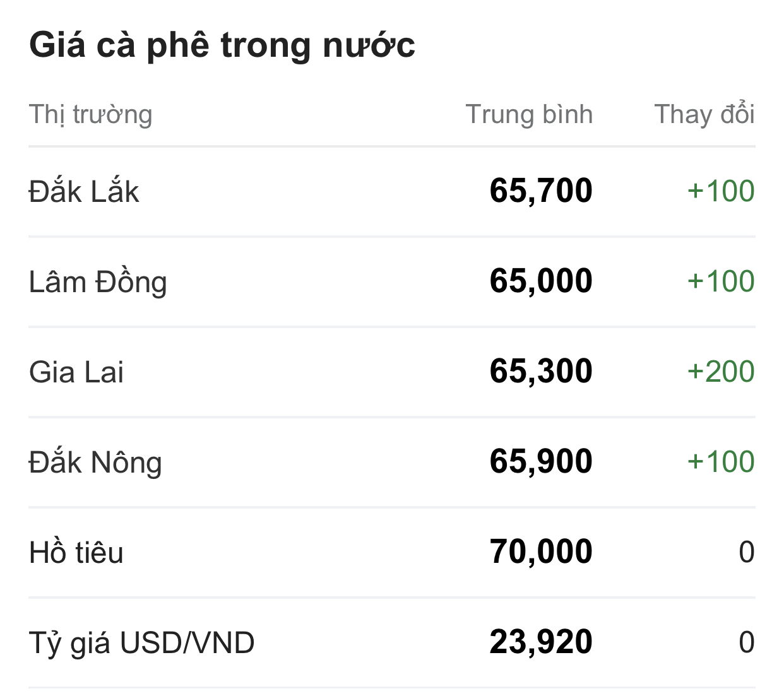Click the +200 change for Gia Lai

click(x=721, y=372)
